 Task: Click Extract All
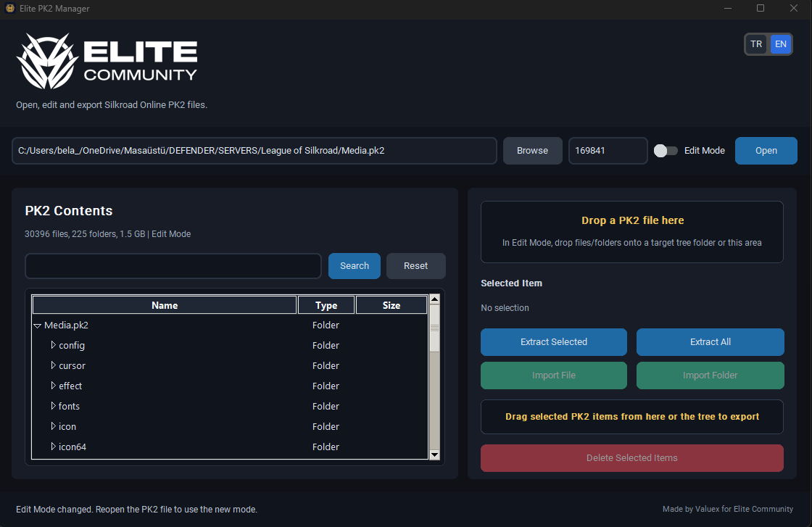coord(710,341)
